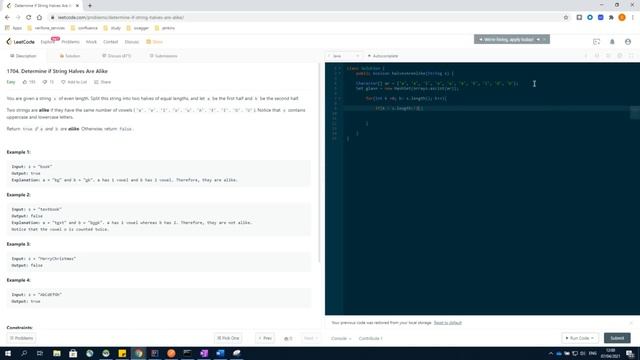Open the user profile avatar
640x360 pixels.
click(x=628, y=42)
